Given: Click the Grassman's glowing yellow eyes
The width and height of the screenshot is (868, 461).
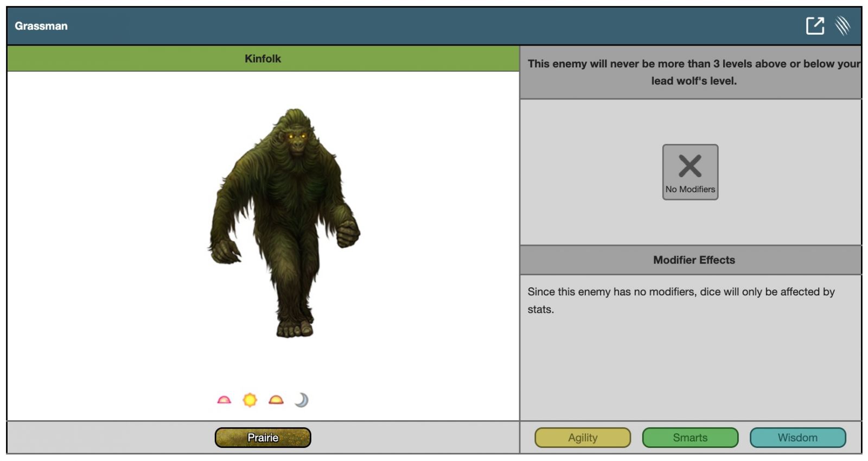Looking at the screenshot, I should pos(296,136).
